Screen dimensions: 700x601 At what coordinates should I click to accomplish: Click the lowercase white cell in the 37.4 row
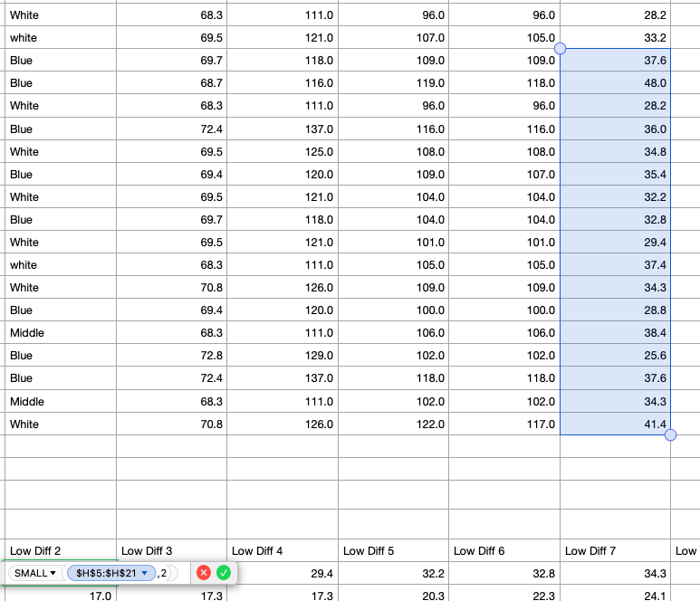coord(61,264)
